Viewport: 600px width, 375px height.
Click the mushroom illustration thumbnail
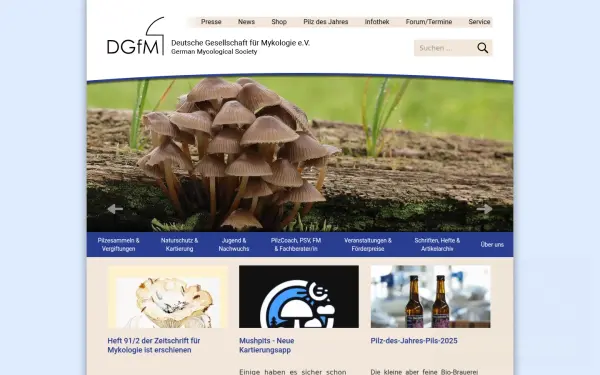pyautogui.click(x=168, y=297)
